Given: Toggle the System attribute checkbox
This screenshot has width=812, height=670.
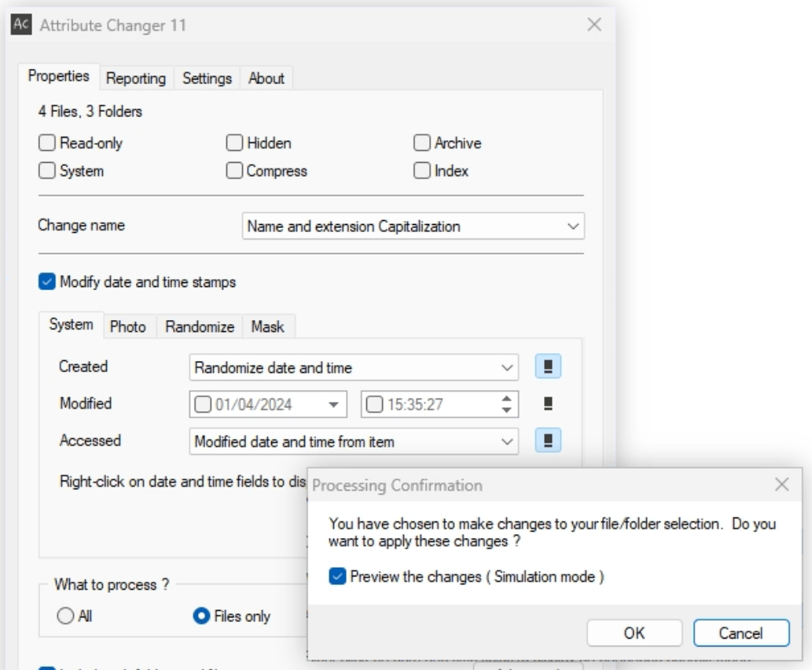Looking at the screenshot, I should tap(47, 171).
